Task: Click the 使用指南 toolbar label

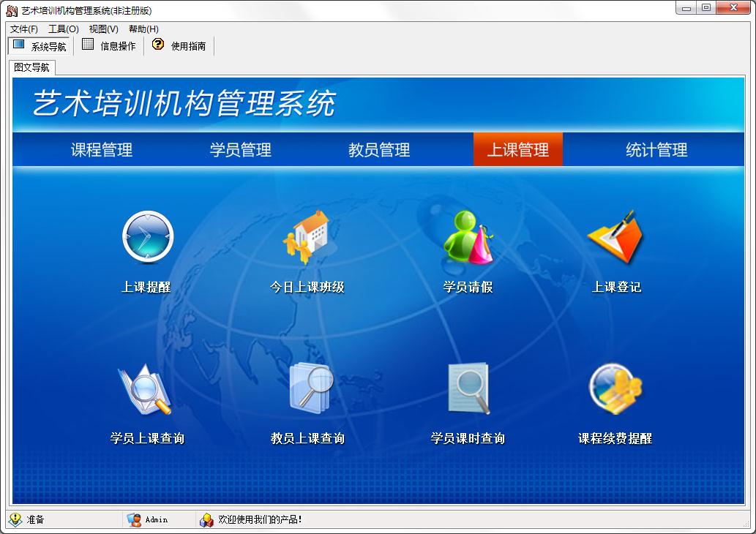Action: pyautogui.click(x=189, y=46)
